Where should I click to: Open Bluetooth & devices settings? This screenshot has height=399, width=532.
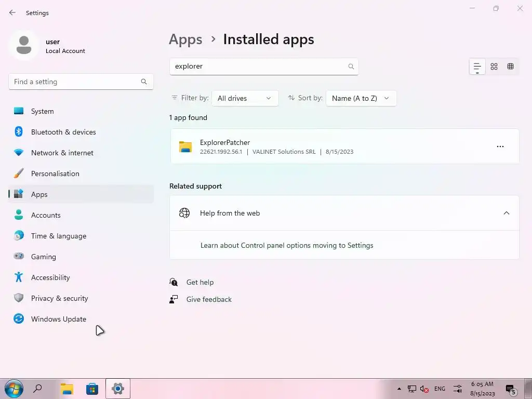(81, 132)
